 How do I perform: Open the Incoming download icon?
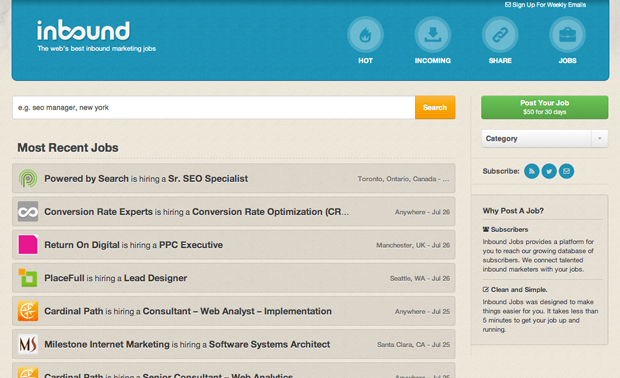click(x=433, y=35)
